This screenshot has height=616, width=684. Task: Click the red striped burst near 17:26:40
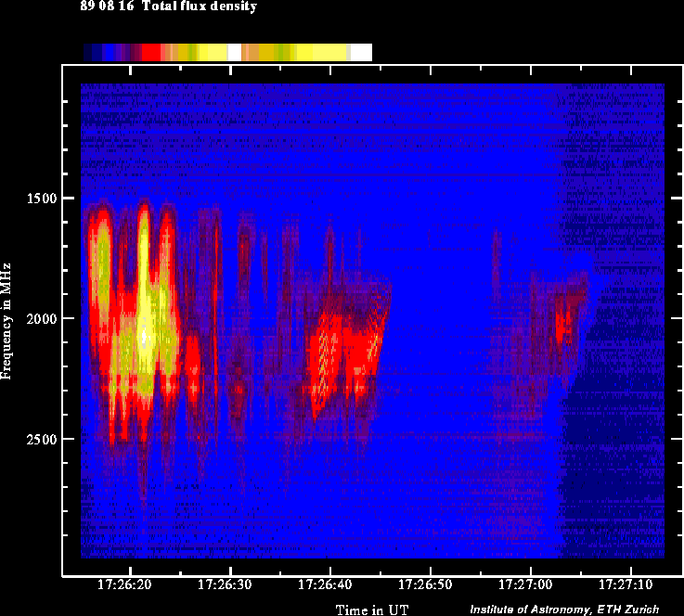[x=324, y=362]
